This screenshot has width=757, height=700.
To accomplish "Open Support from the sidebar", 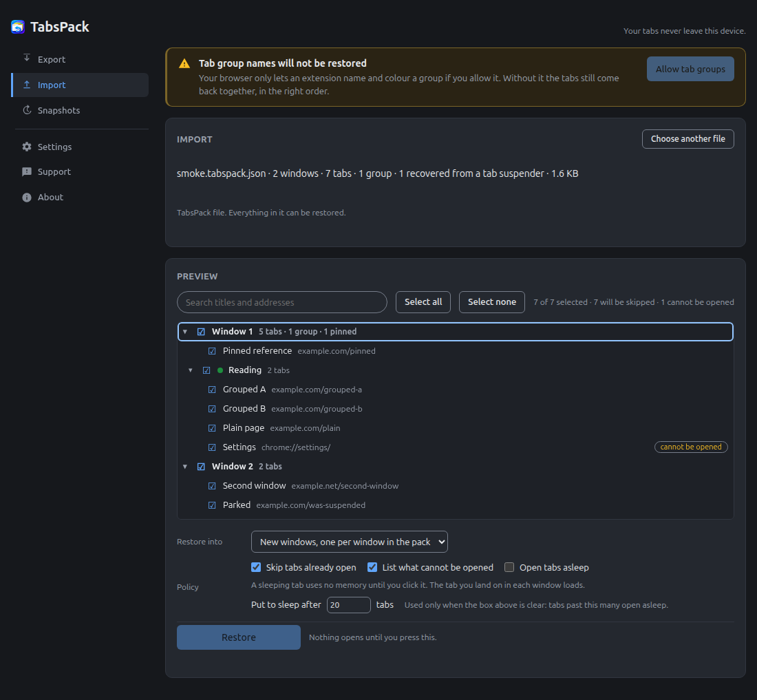I will (80, 172).
